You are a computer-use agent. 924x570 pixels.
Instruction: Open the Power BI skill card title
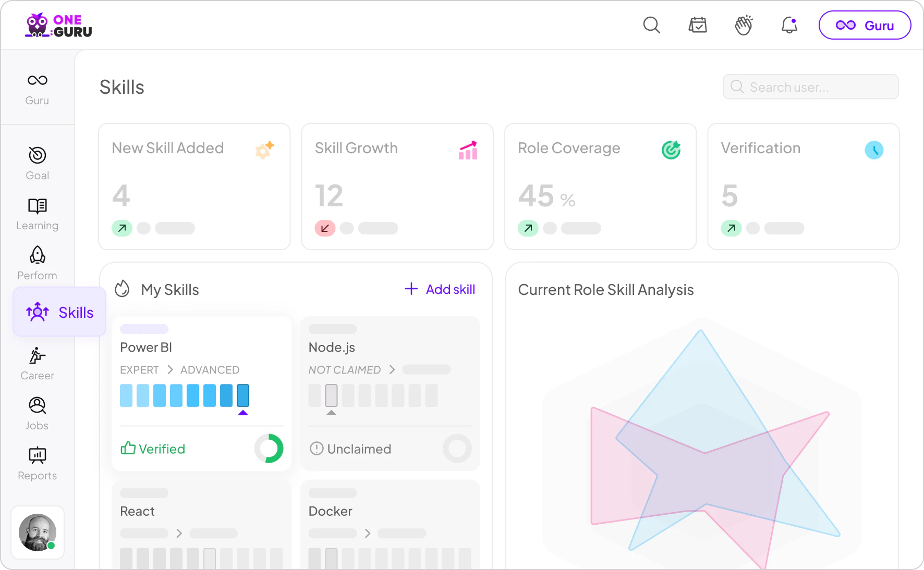click(x=146, y=348)
